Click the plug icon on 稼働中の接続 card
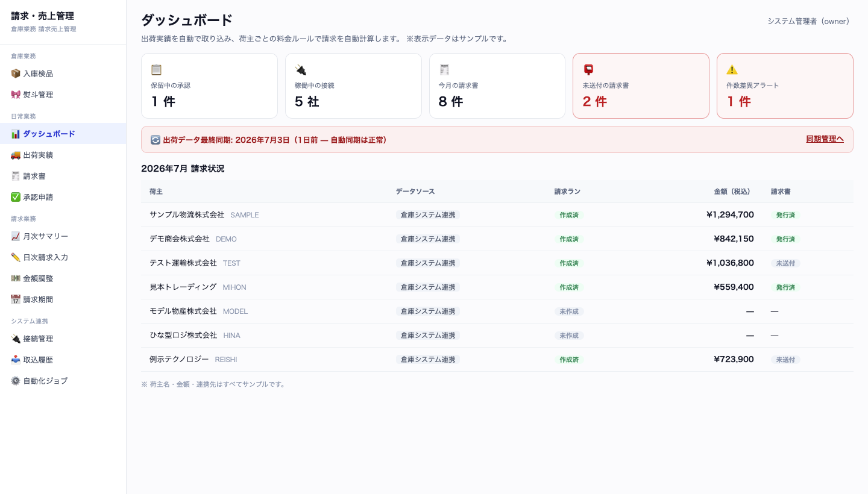 [x=301, y=69]
